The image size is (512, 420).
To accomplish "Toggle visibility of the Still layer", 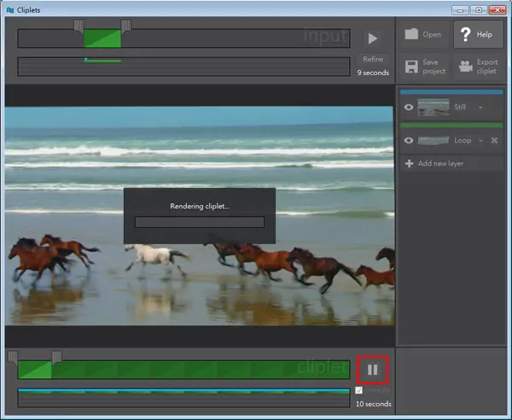I will (x=409, y=107).
